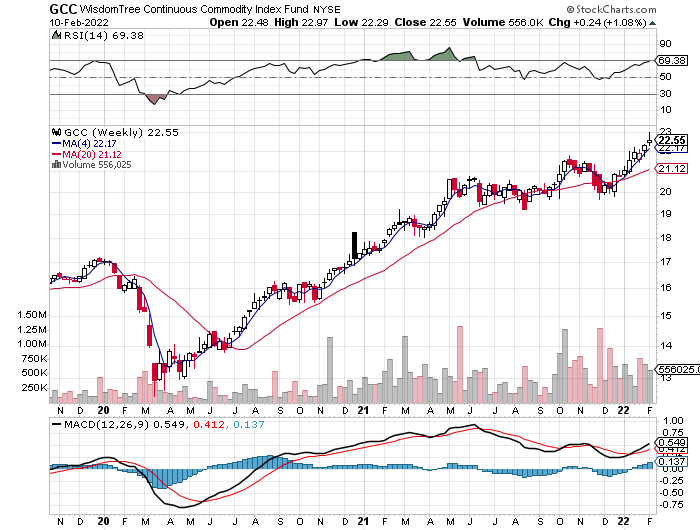This screenshot has height=530, width=700.
Task: Click the date 10-Feb-2022
Action: point(79,22)
